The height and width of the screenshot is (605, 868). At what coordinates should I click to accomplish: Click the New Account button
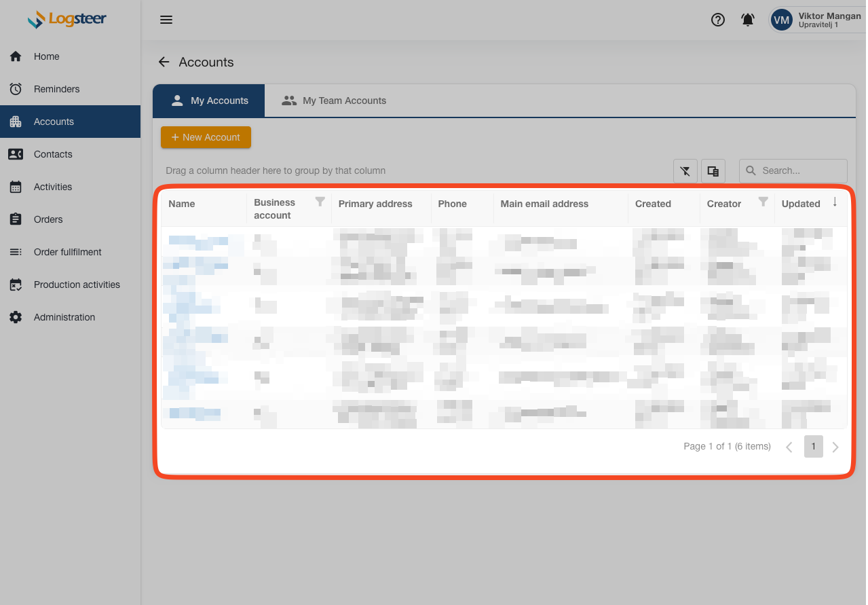206,137
